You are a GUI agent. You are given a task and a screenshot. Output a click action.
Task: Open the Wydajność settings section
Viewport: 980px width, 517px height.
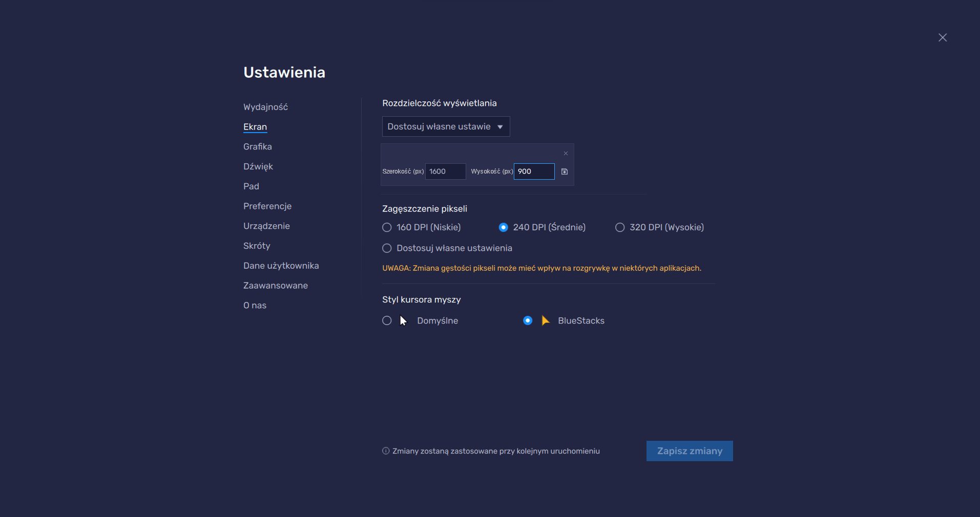265,107
